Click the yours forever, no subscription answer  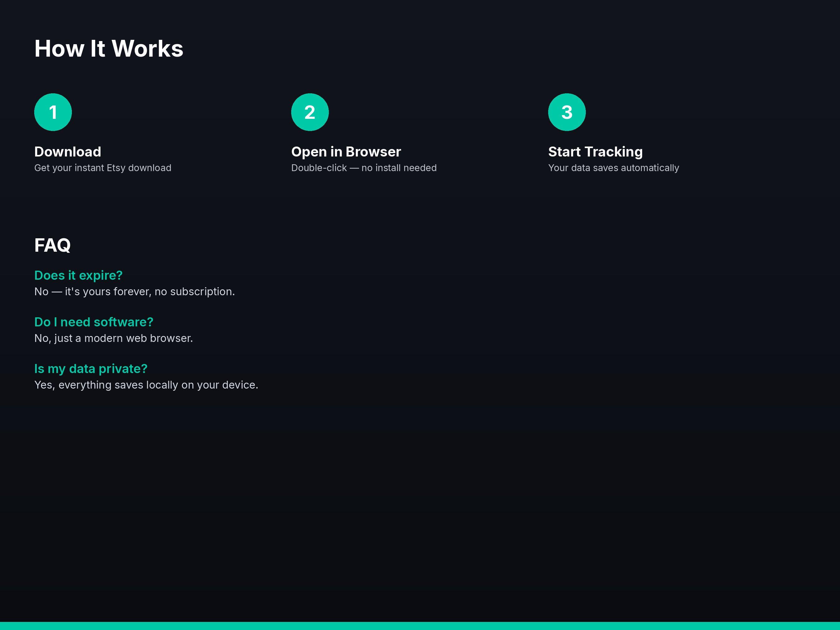pyautogui.click(x=134, y=292)
